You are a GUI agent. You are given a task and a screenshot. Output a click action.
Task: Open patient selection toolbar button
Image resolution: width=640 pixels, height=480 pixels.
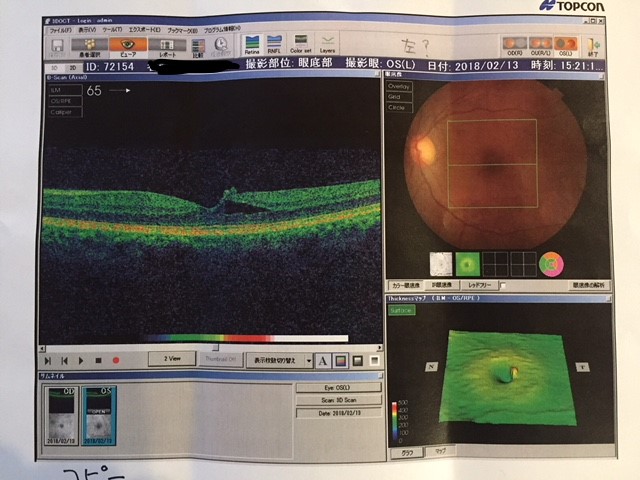tap(89, 48)
